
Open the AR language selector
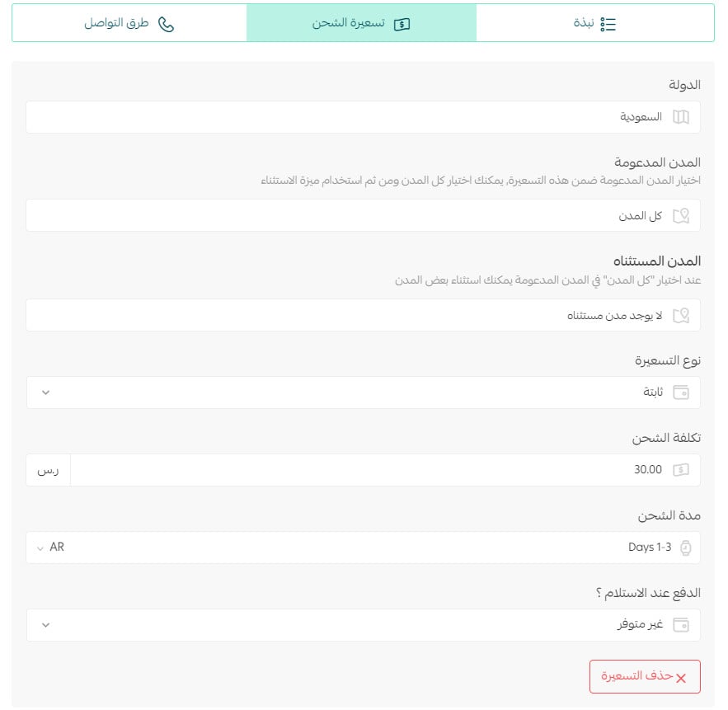[50, 548]
